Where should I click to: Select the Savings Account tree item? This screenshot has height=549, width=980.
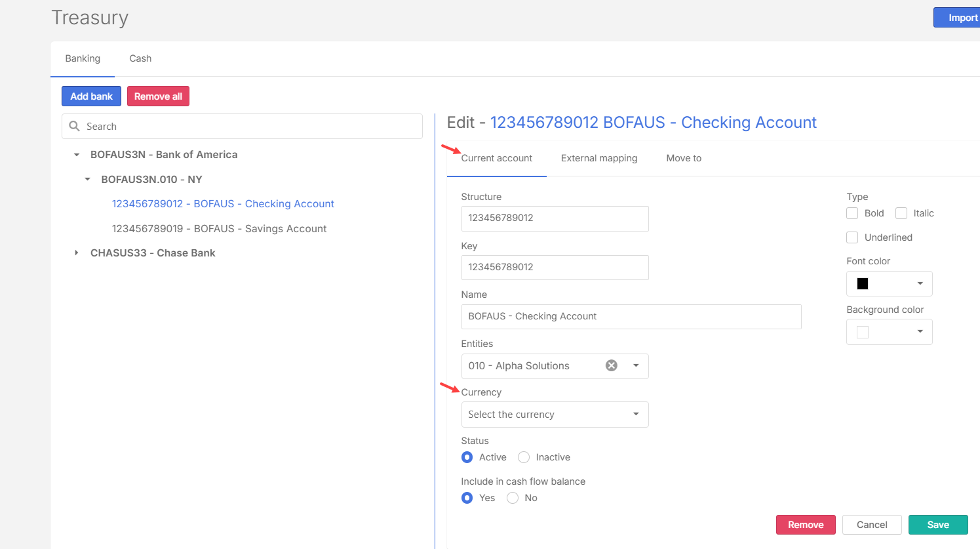click(x=219, y=229)
